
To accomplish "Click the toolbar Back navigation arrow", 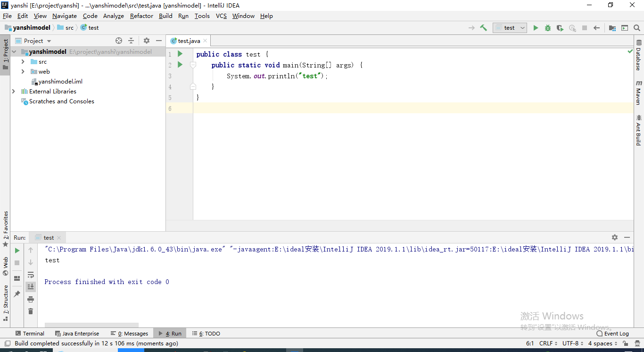I will (596, 28).
